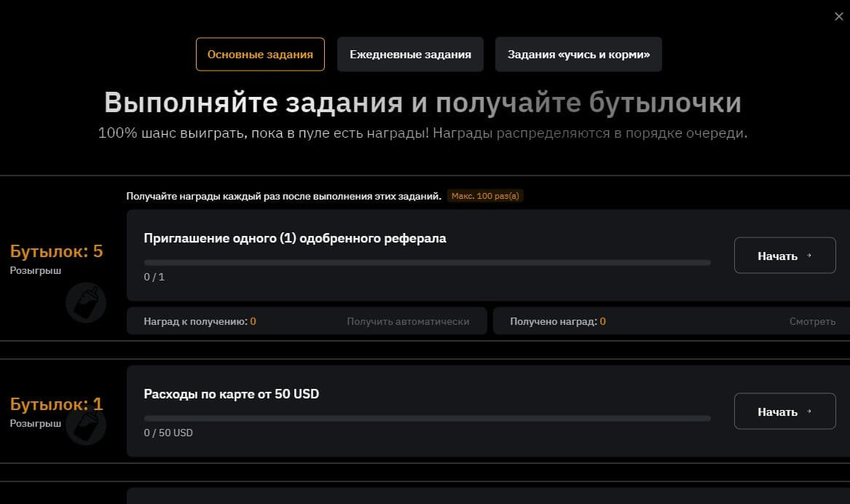Screen dimensions: 850x504
Task: Click the card spending progress bar
Action: click(427, 418)
